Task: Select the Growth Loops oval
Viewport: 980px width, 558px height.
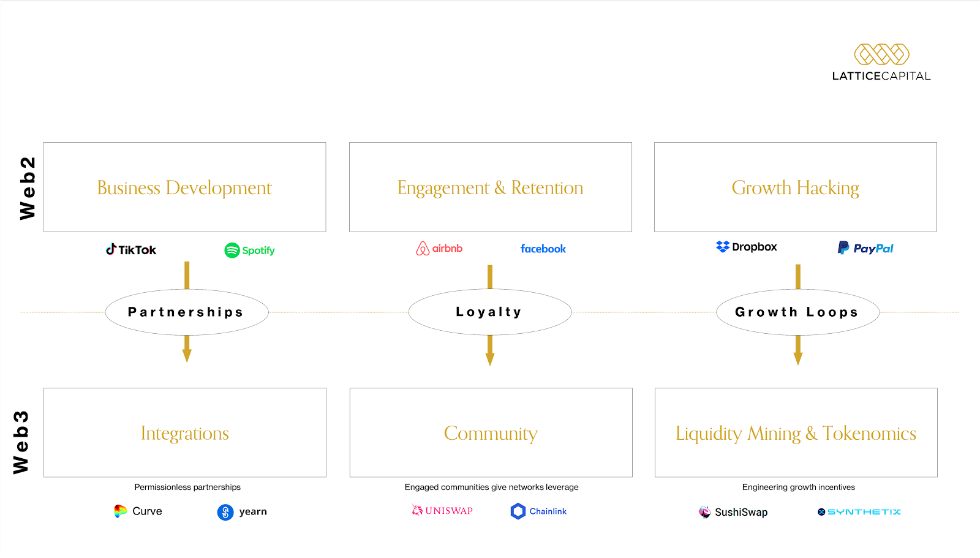Action: [797, 312]
